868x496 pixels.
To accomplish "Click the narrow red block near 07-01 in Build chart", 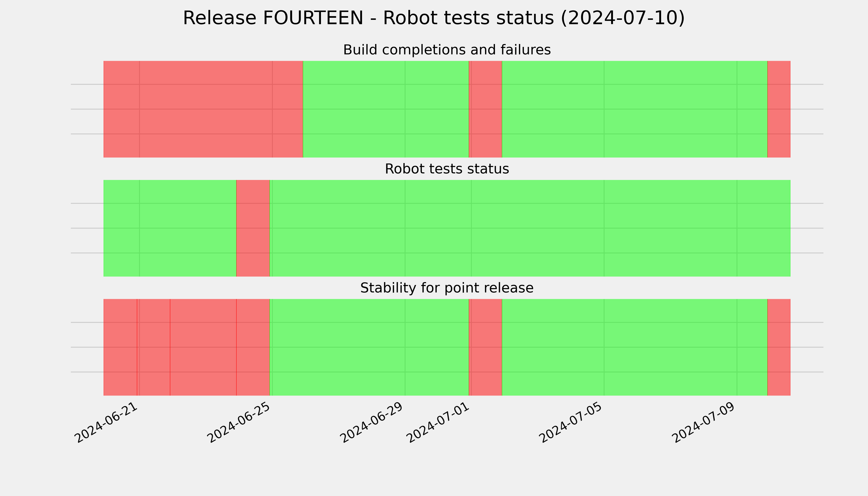I will (485, 109).
